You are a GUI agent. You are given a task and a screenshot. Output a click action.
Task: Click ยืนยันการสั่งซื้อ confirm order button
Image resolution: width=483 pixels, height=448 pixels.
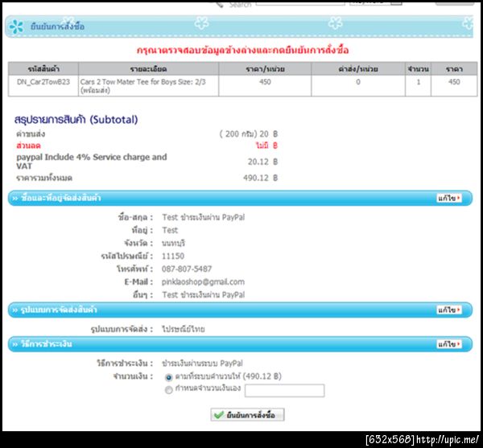247,415
